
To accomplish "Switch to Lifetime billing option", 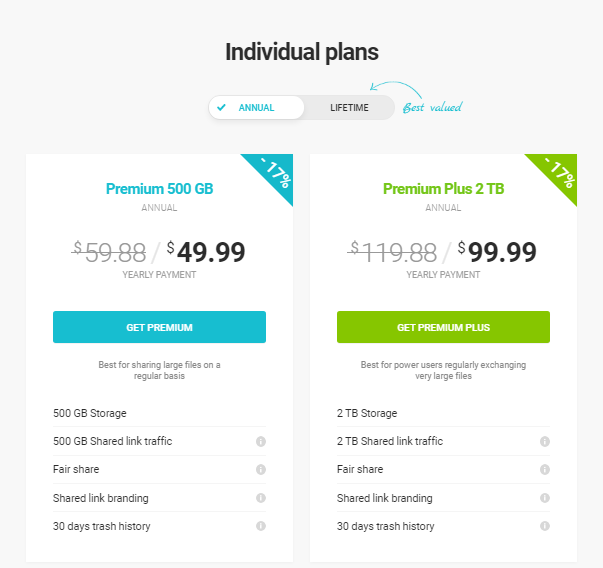I will 349,108.
